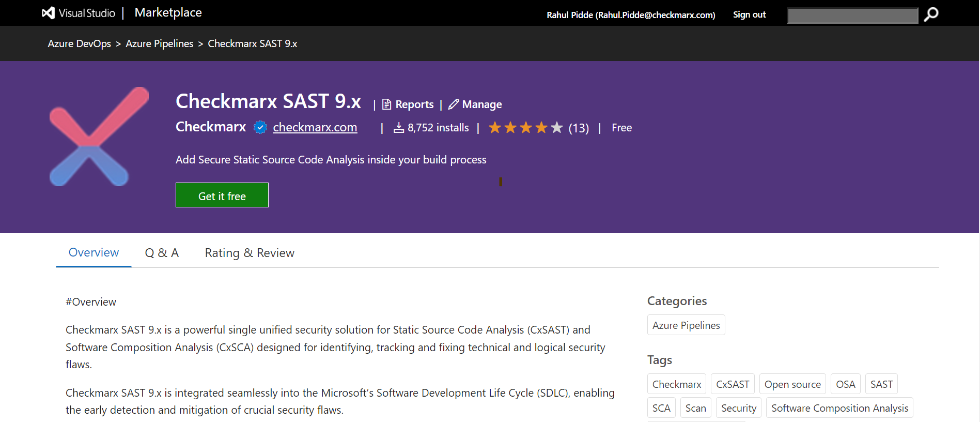This screenshot has height=422, width=980.
Task: Click the Tags heading
Action: pyautogui.click(x=660, y=360)
